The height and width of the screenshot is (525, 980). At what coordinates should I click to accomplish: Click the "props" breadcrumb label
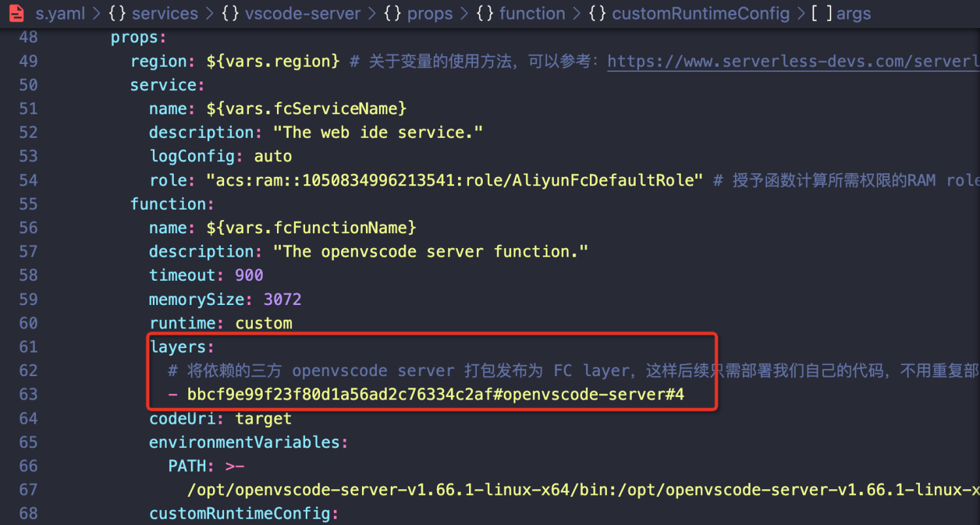coord(430,14)
